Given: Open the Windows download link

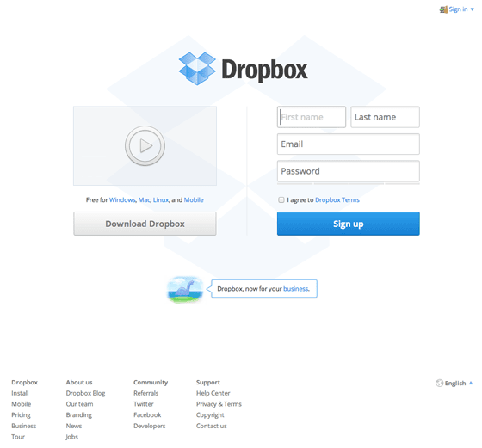Looking at the screenshot, I should point(122,199).
